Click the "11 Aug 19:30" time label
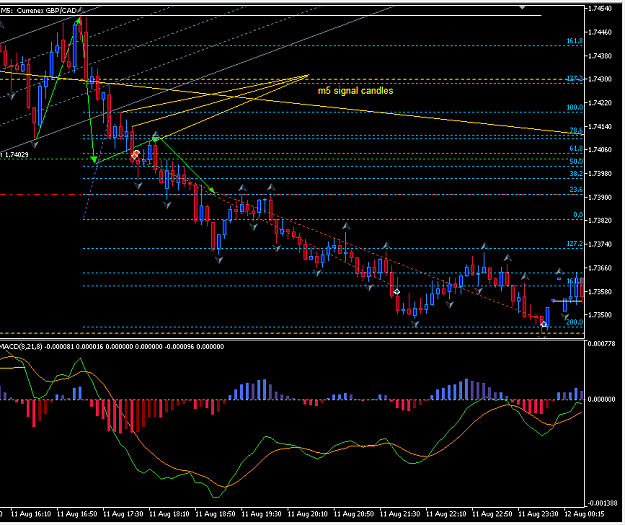 (261, 514)
